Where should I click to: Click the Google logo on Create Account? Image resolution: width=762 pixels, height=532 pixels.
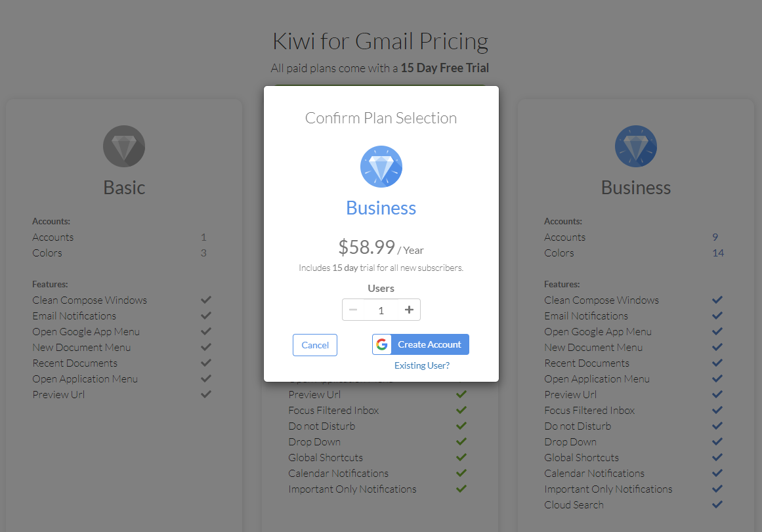382,344
